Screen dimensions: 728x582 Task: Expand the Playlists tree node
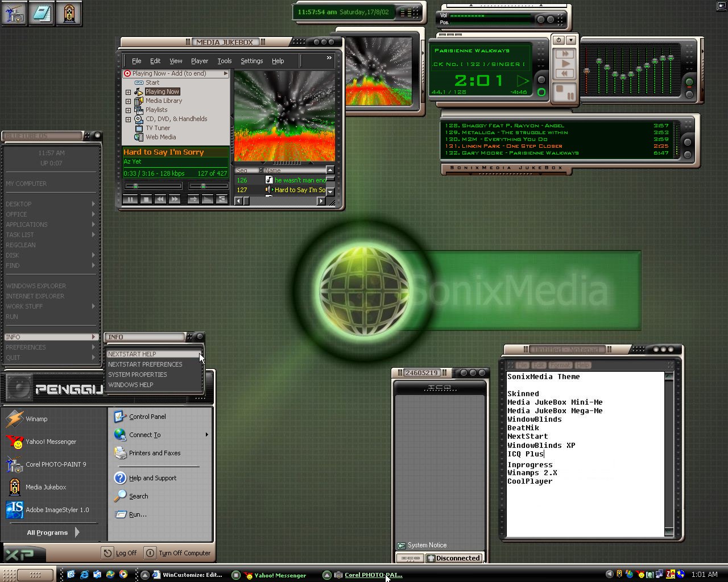click(x=128, y=110)
